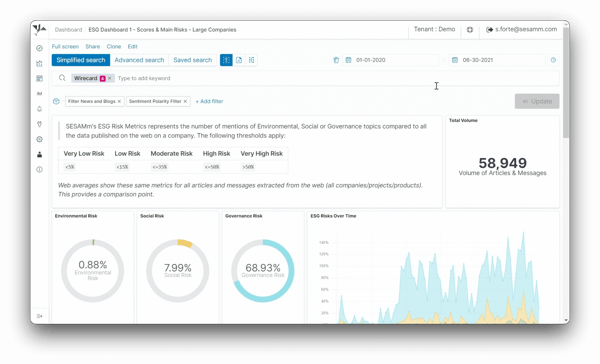Viewport: 600px width, 364px height.
Task: Click the clock quick-range icon
Action: coord(553,60)
